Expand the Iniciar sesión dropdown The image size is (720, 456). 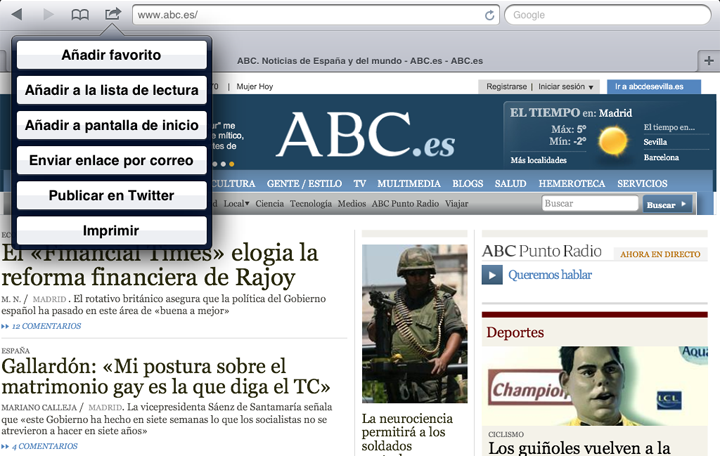(568, 87)
